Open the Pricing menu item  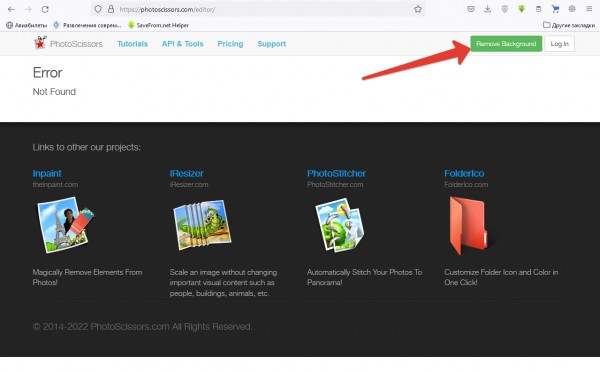pos(230,44)
